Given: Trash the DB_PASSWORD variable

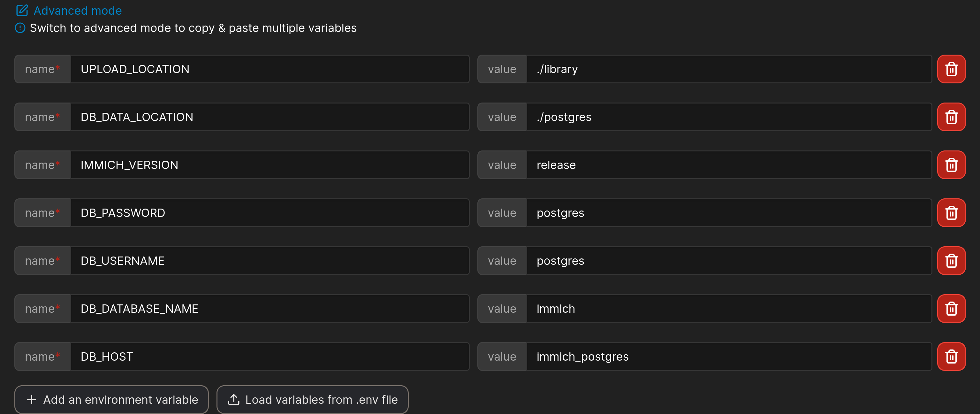Looking at the screenshot, I should pyautogui.click(x=951, y=213).
